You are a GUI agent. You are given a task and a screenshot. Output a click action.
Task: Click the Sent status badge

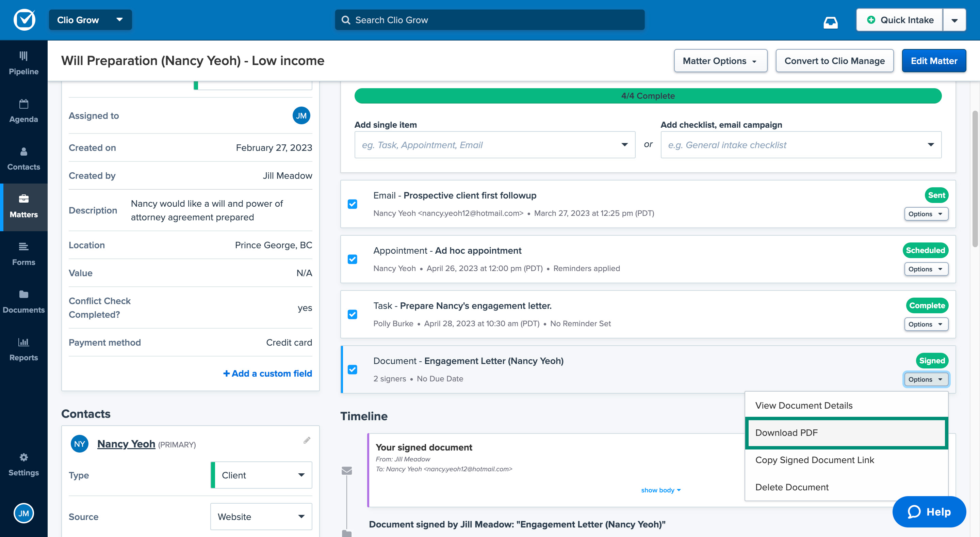tap(936, 195)
